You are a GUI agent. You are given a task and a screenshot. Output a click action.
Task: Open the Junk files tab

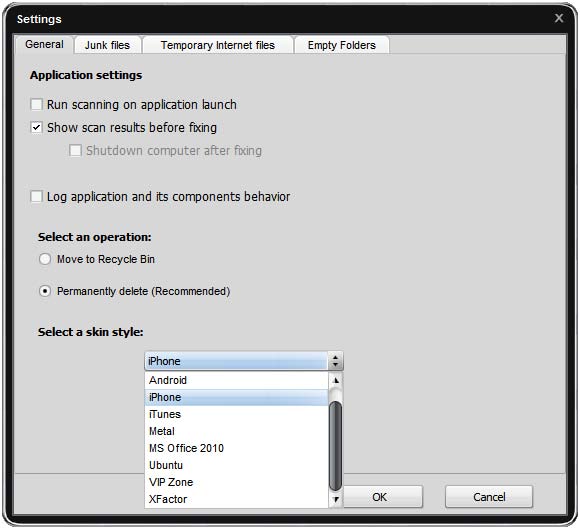coord(108,45)
